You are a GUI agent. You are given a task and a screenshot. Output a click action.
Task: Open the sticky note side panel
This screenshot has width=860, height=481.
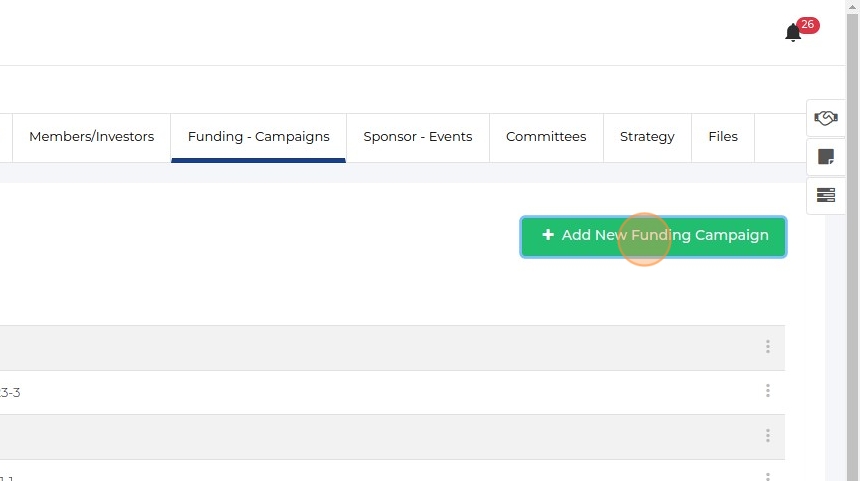pos(826,157)
